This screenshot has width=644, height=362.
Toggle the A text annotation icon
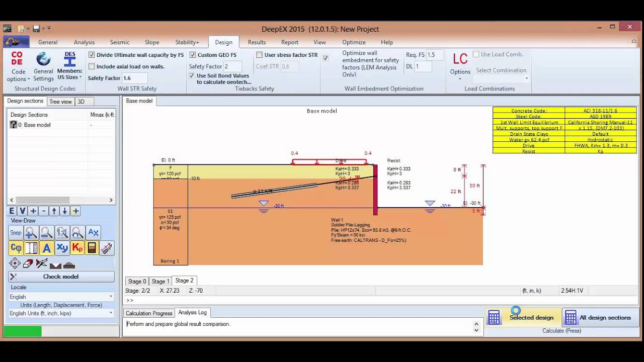click(47, 248)
